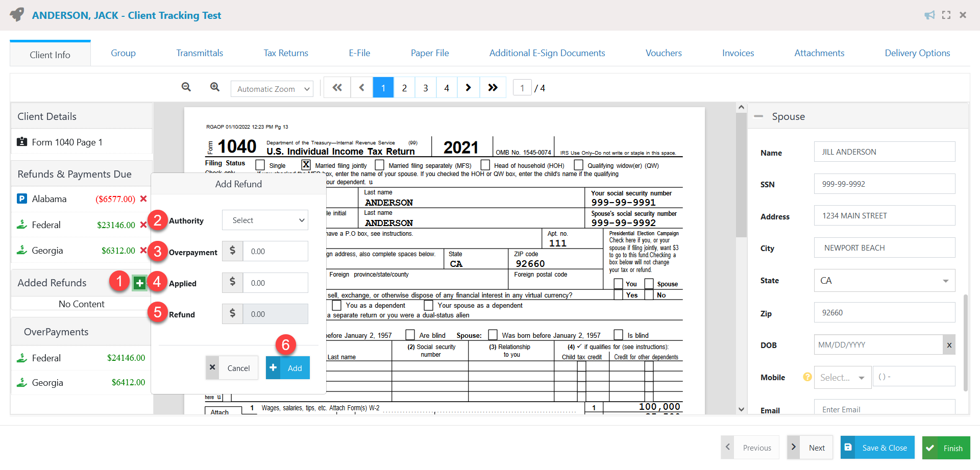Viewport: 980px width, 470px height.
Task: Open the Automatic Zoom dropdown
Action: [272, 89]
